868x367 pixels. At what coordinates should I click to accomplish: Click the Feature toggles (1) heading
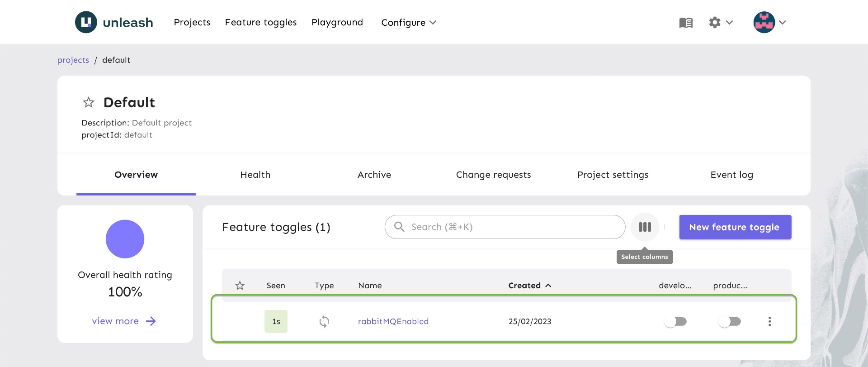[276, 227]
